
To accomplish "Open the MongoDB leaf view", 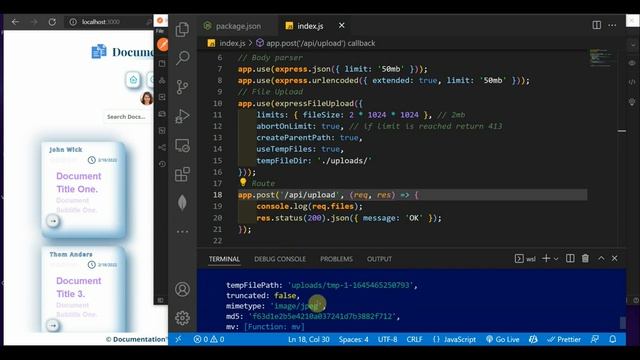I will pos(182,202).
